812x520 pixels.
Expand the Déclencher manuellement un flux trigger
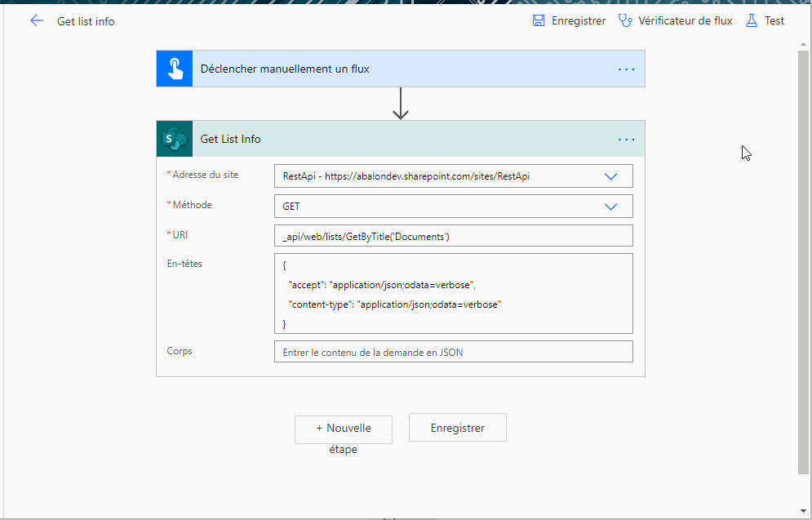pos(401,69)
